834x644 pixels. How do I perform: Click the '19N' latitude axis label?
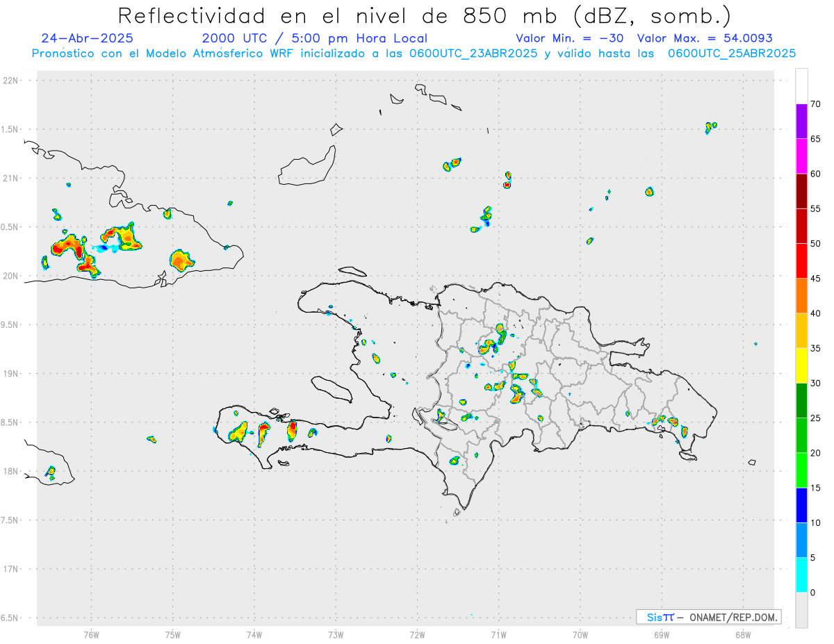(x=12, y=373)
